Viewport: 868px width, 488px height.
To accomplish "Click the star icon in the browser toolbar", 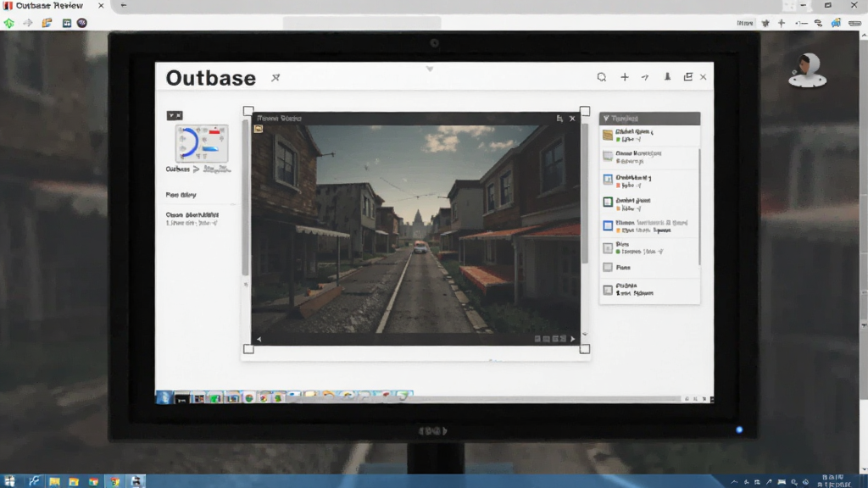I will click(765, 23).
